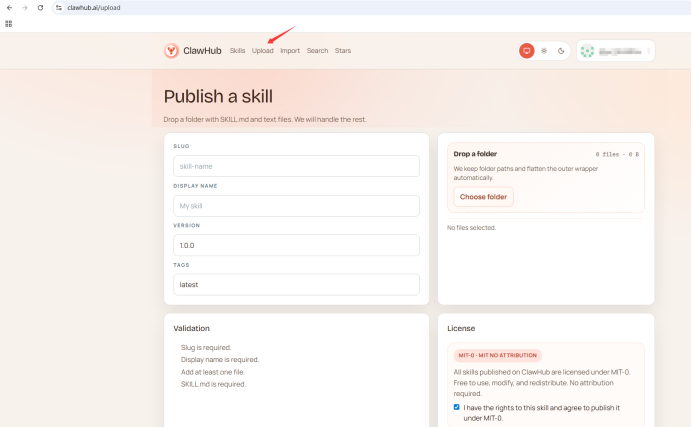
Task: Focus the Display name input field
Action: [x=296, y=206]
